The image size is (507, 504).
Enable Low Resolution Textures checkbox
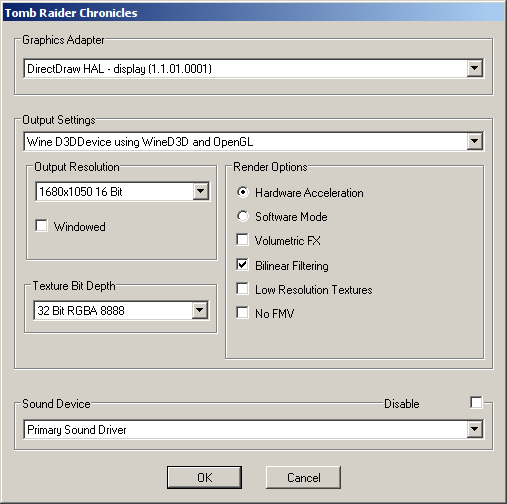coord(242,289)
